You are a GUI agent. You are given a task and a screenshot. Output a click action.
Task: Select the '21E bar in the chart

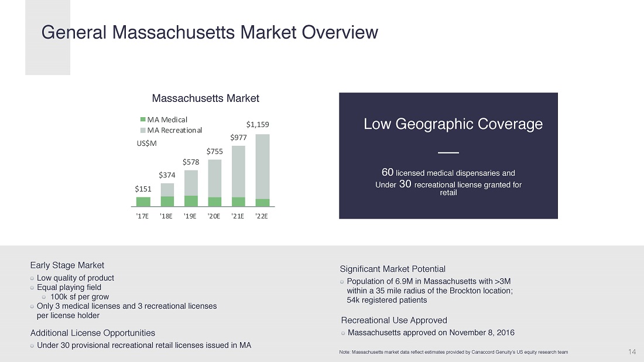click(239, 176)
